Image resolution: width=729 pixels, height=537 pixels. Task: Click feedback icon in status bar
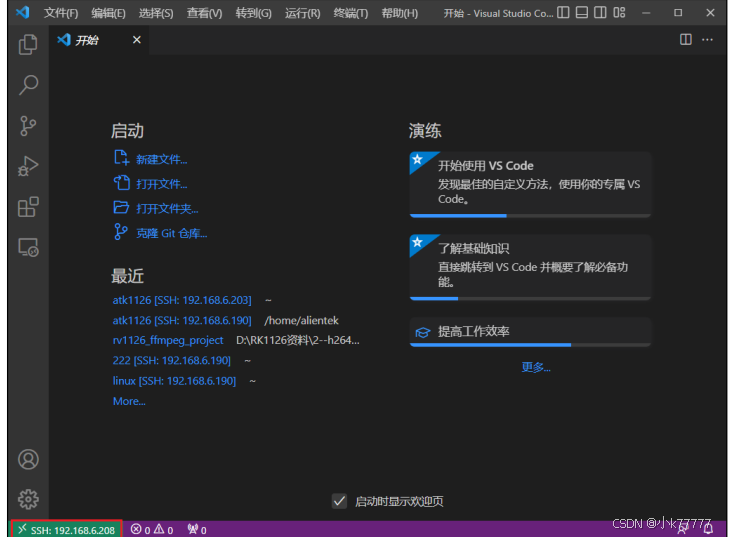[x=683, y=529]
